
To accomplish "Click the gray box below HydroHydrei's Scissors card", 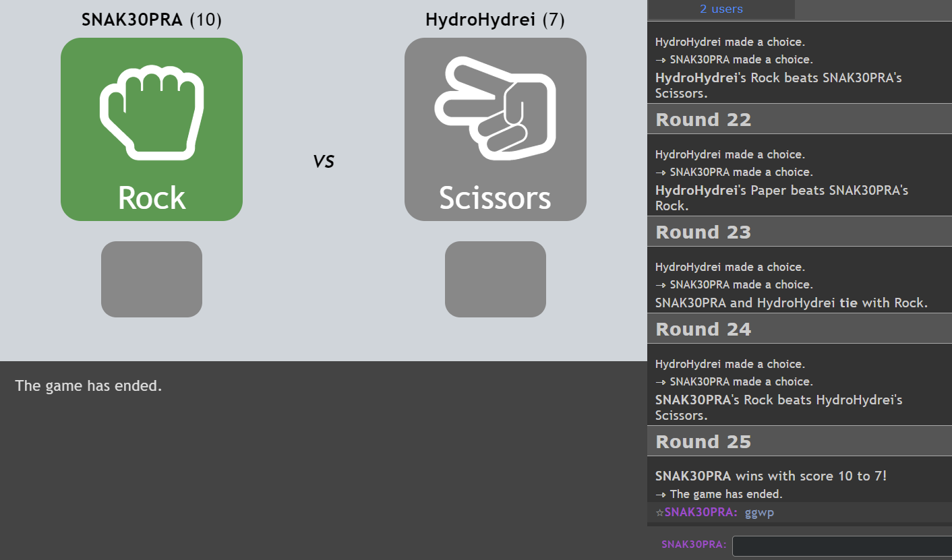I will [496, 279].
